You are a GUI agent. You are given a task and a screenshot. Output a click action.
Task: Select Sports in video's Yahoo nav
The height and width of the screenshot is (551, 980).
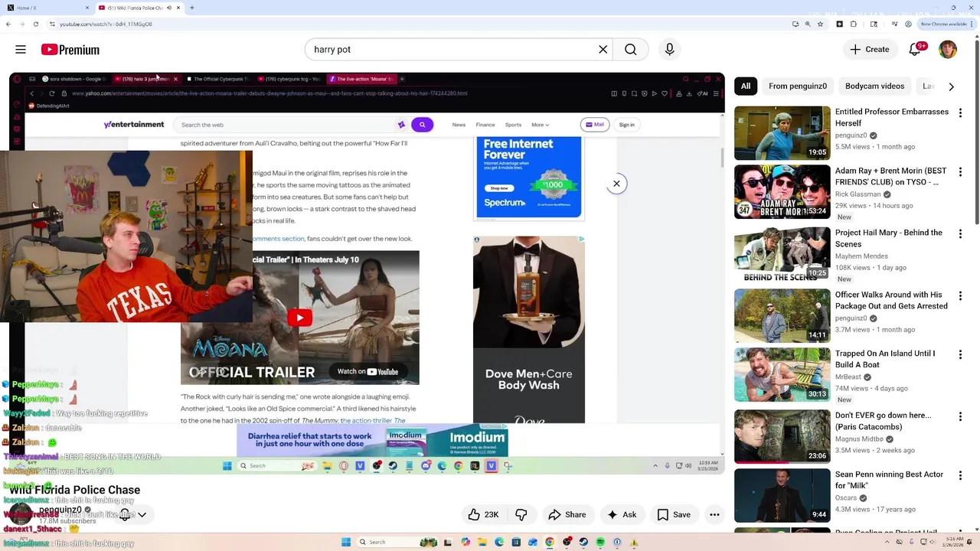pos(513,125)
